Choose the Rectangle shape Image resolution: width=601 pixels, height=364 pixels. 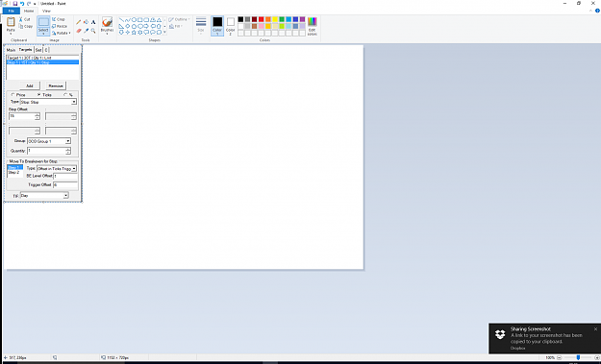(139, 20)
